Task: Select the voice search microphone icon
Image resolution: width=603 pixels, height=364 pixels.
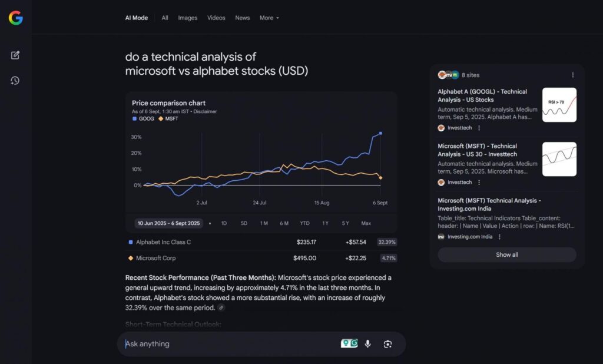Action: [x=367, y=343]
